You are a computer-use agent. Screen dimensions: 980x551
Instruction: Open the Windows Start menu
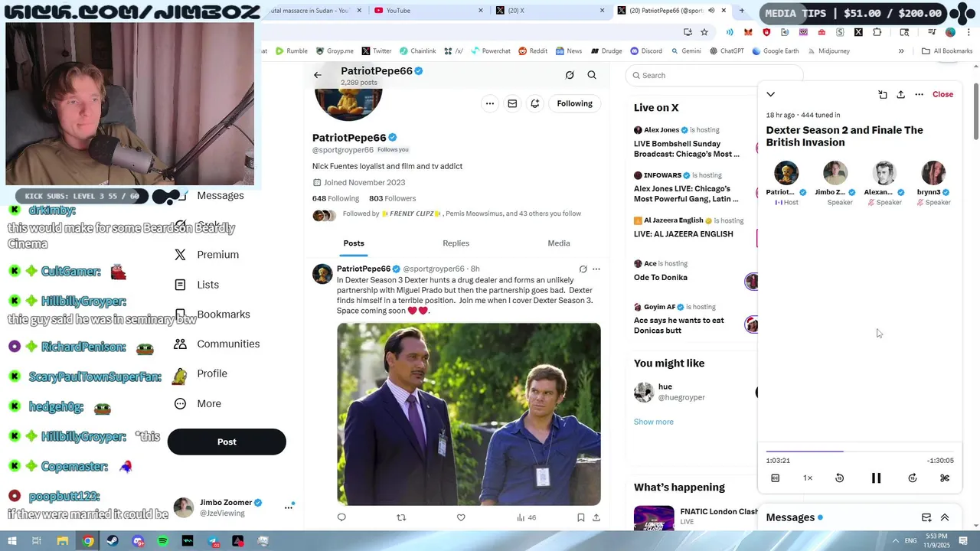[11, 541]
